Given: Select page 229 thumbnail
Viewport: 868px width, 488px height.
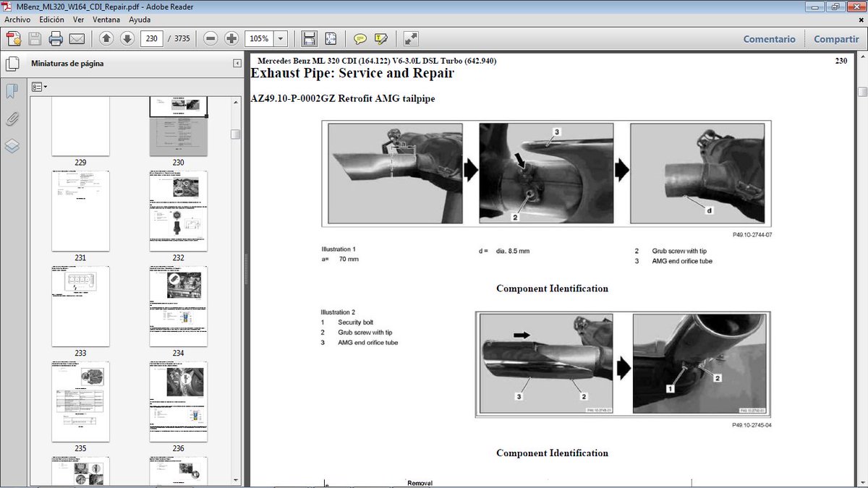Looking at the screenshot, I should [80, 127].
